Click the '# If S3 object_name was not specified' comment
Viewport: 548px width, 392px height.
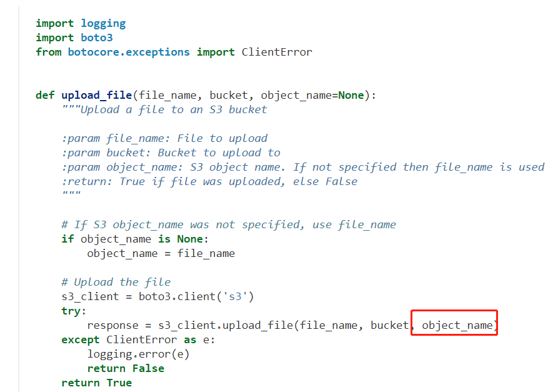229,225
